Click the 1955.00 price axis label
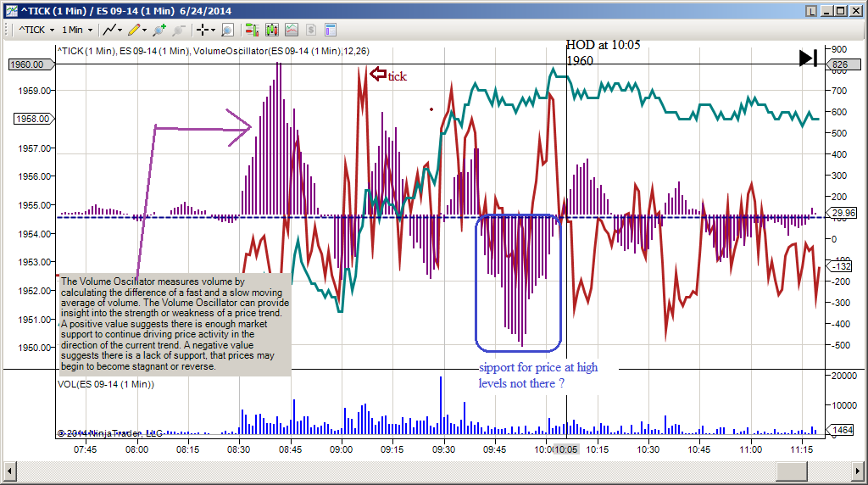This screenshot has height=485, width=868. (34, 205)
